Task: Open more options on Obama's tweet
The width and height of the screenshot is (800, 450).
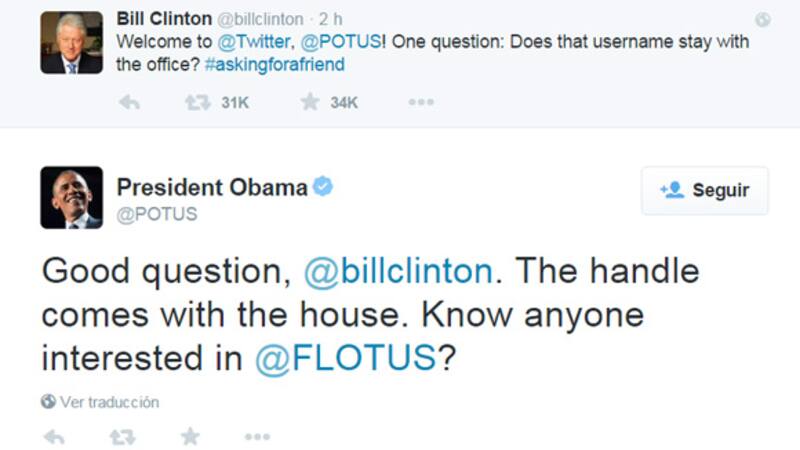Action: point(257,437)
